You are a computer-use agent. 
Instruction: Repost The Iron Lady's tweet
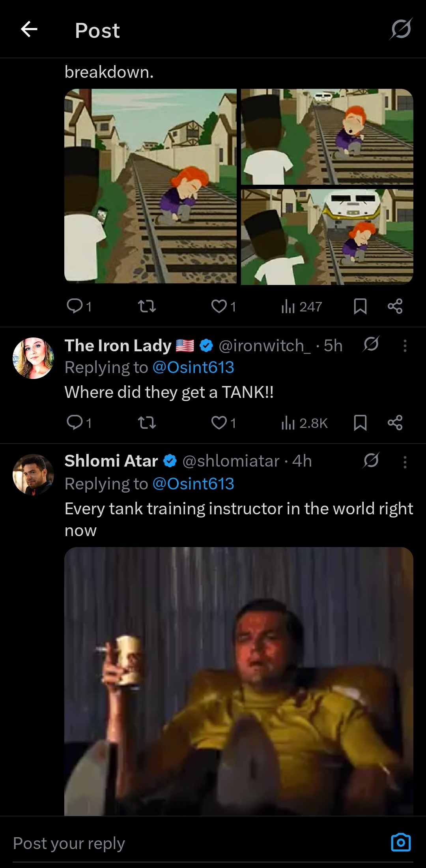(147, 423)
